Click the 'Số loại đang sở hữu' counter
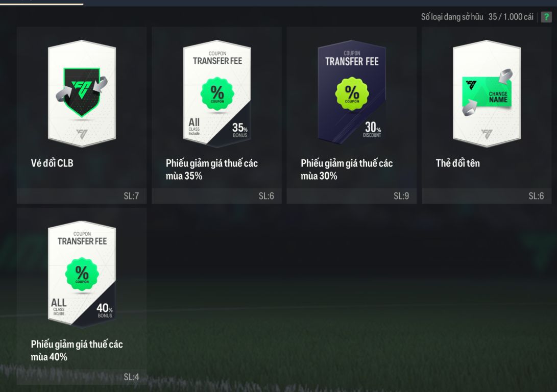The height and width of the screenshot is (392, 557). pyautogui.click(x=477, y=17)
